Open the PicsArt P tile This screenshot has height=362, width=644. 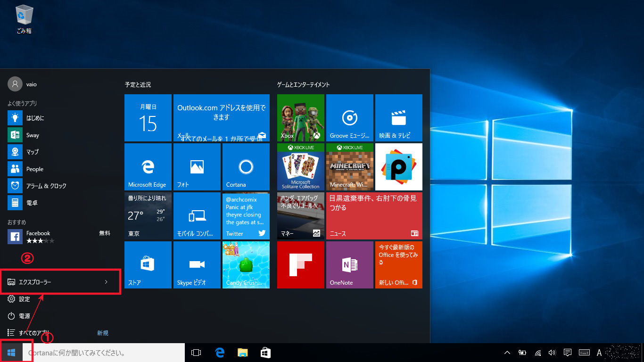[x=399, y=167]
